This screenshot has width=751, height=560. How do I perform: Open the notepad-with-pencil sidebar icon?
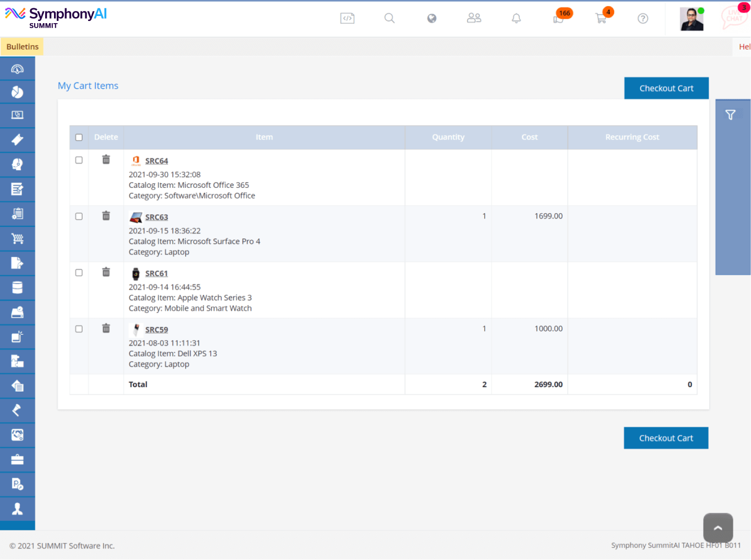(x=17, y=189)
